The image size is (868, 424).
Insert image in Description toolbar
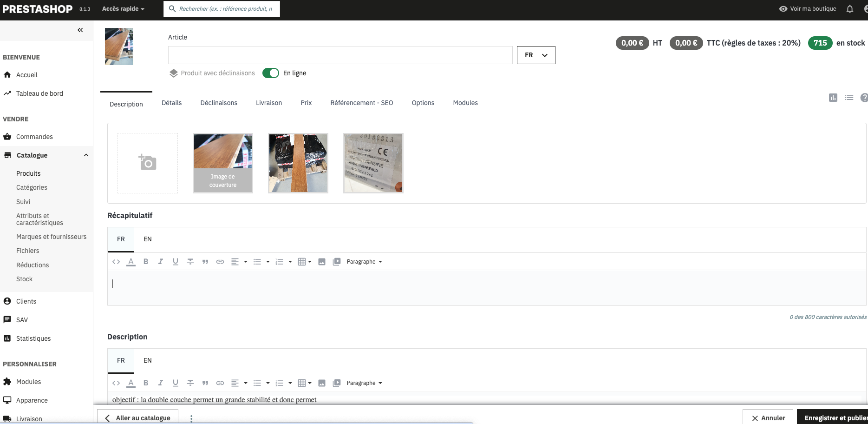pyautogui.click(x=322, y=383)
